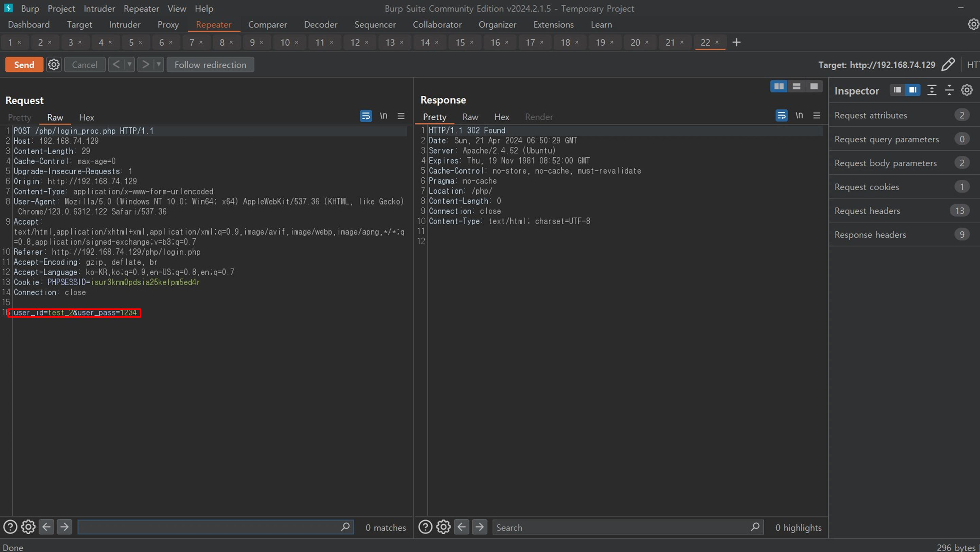
Task: Show non-printable characters in Request pane
Action: (x=384, y=115)
